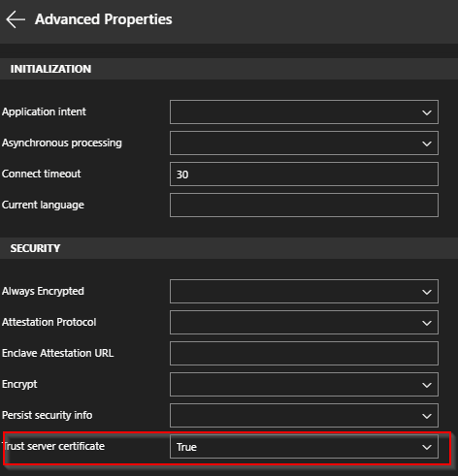458x476 pixels.
Task: Open the Encrypt dropdown
Action: point(304,385)
